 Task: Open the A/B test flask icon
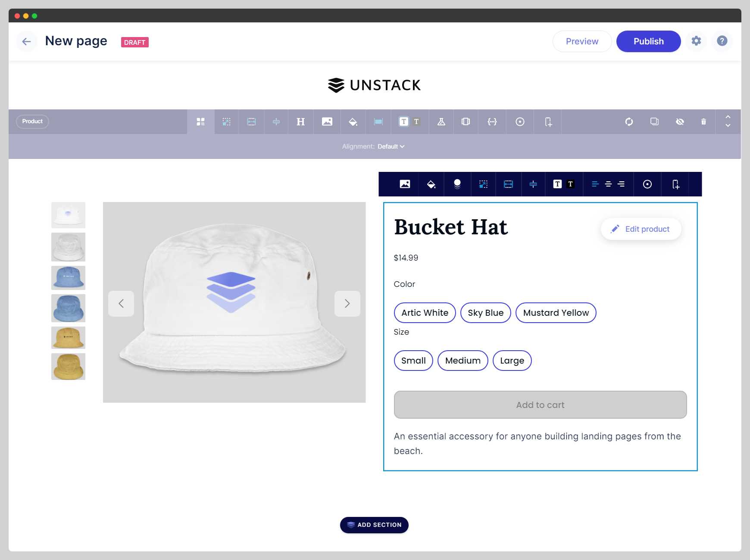point(441,122)
